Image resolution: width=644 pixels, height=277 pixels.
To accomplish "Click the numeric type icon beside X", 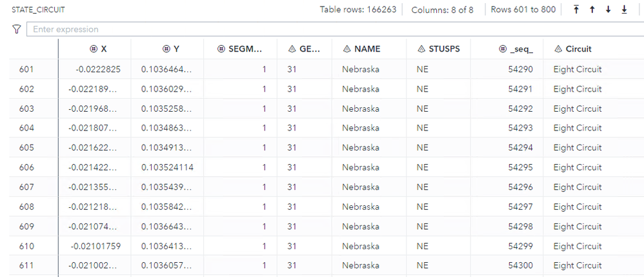I will [x=93, y=49].
